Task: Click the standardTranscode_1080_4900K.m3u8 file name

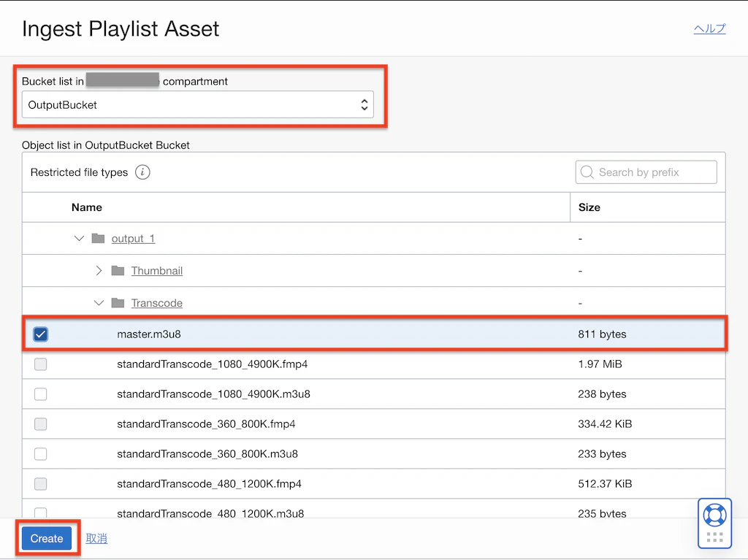Action: pos(214,394)
